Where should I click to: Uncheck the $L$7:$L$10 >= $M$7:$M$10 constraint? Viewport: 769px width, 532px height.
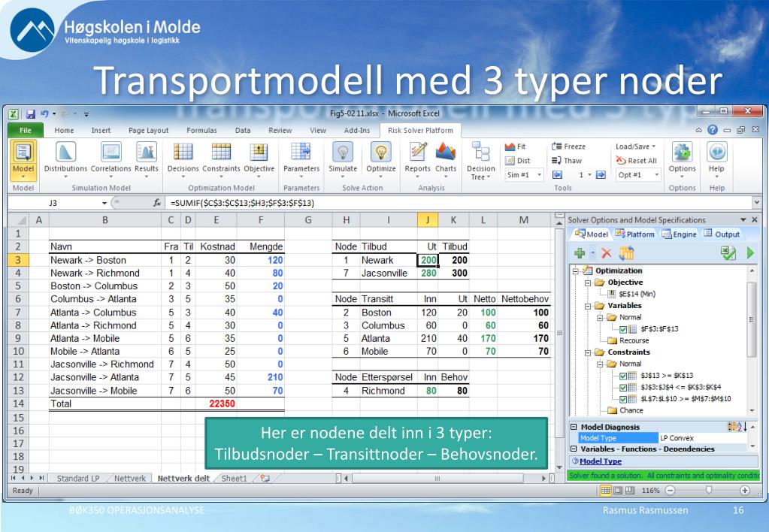coord(623,399)
